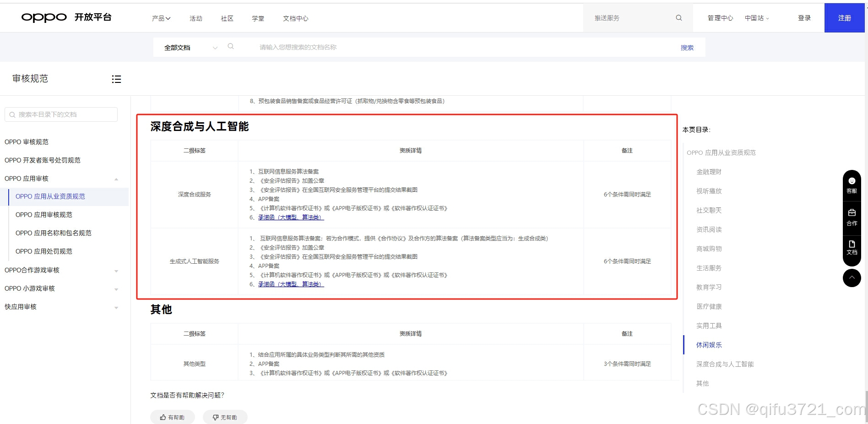Select OPPO 应用名称和包名规范
This screenshot has width=868, height=424.
pos(54,233)
